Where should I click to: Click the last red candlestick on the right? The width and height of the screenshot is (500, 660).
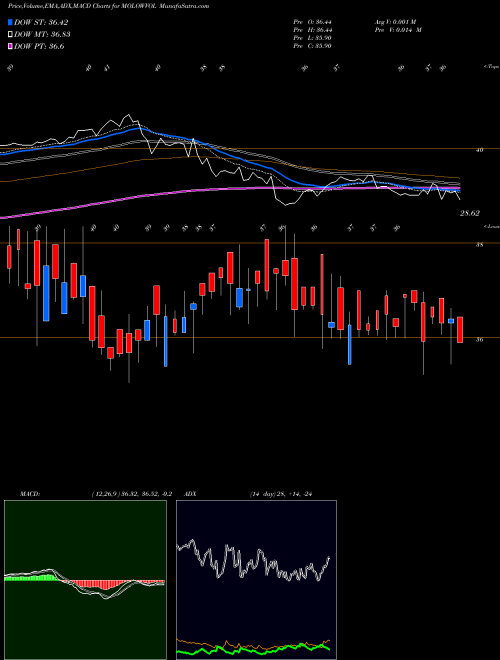[460, 330]
